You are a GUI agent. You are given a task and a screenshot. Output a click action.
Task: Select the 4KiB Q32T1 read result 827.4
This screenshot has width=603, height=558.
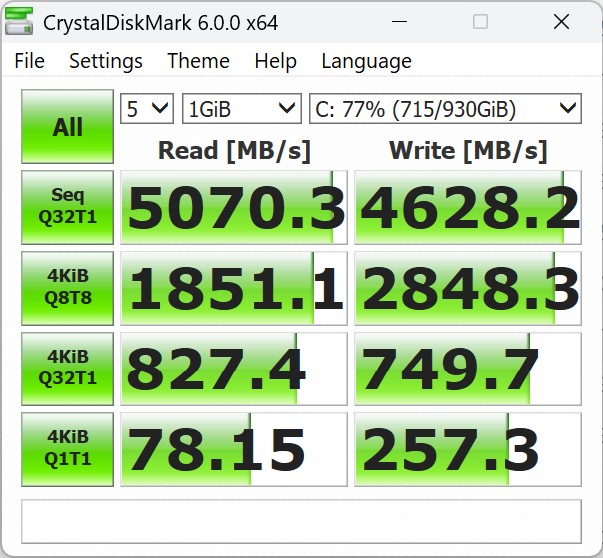point(234,369)
